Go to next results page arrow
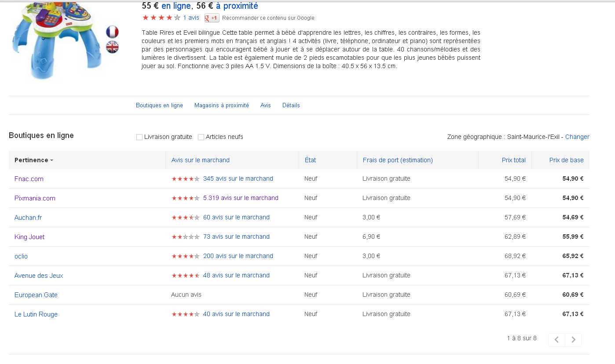 pyautogui.click(x=573, y=340)
